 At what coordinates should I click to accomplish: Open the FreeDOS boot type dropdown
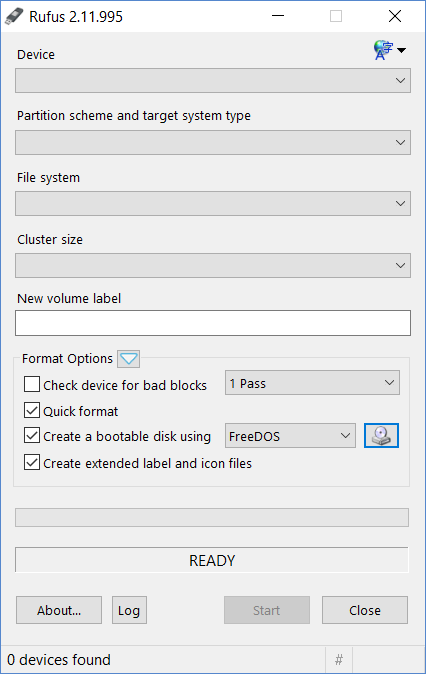[290, 435]
